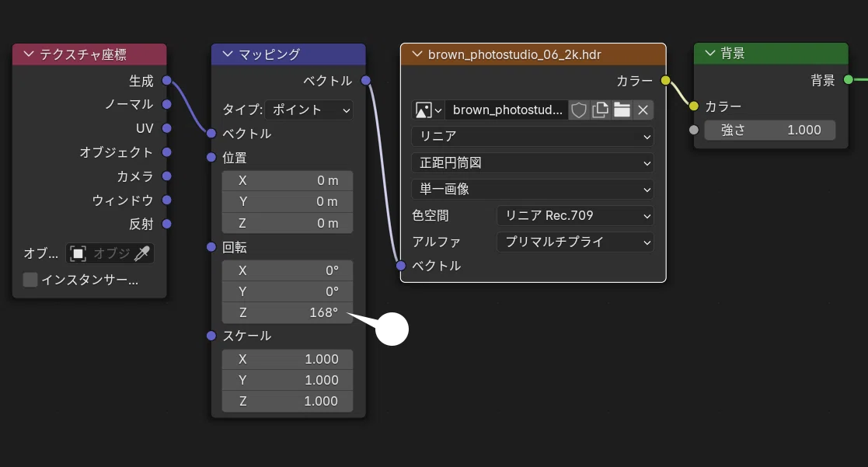Open the プリマルチプライ alpha dropdown
868x467 pixels.
tap(575, 242)
